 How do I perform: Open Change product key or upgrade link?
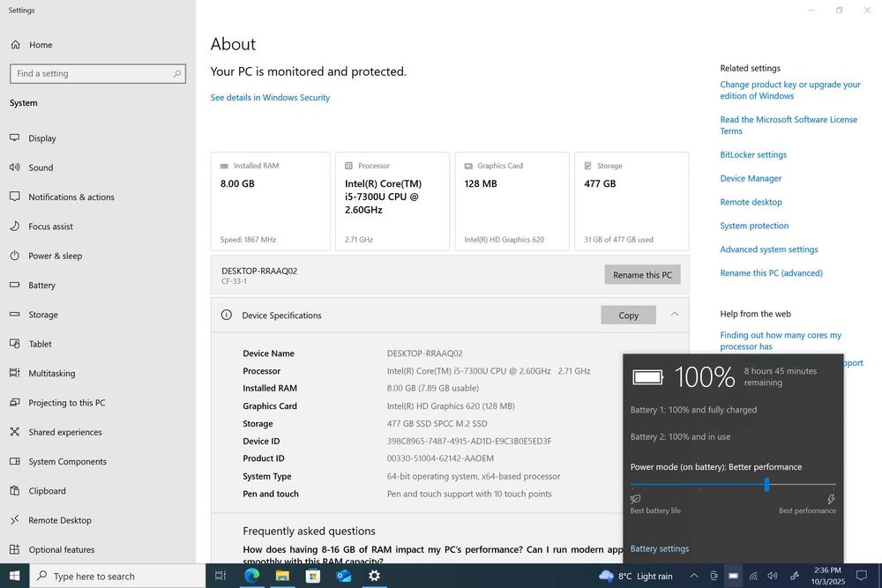click(x=789, y=90)
